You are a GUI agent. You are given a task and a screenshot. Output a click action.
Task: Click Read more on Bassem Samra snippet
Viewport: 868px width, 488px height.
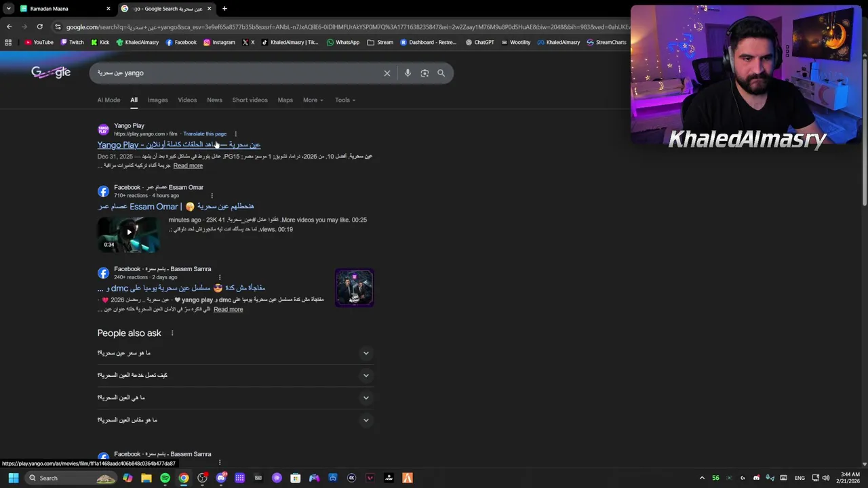click(228, 310)
